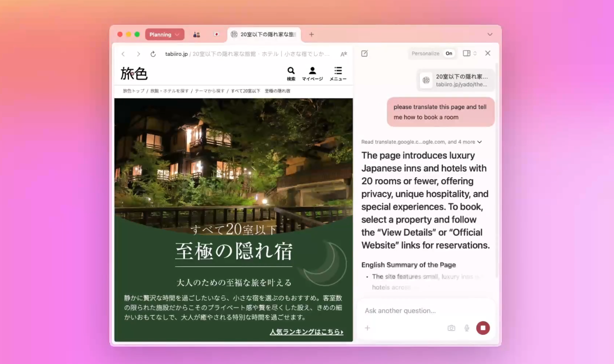Switch to the pinned people-icon tab
The image size is (614, 364).
[197, 34]
